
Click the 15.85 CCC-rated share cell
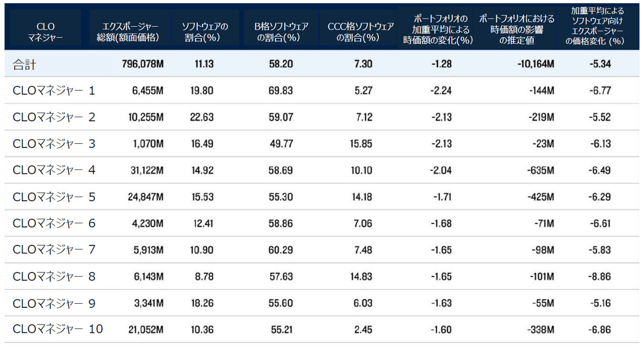click(362, 144)
